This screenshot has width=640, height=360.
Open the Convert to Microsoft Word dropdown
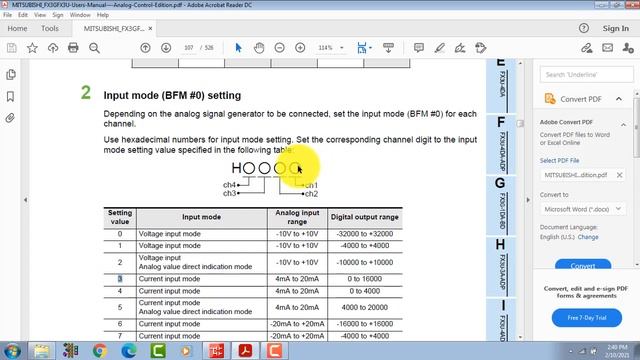tap(582, 209)
